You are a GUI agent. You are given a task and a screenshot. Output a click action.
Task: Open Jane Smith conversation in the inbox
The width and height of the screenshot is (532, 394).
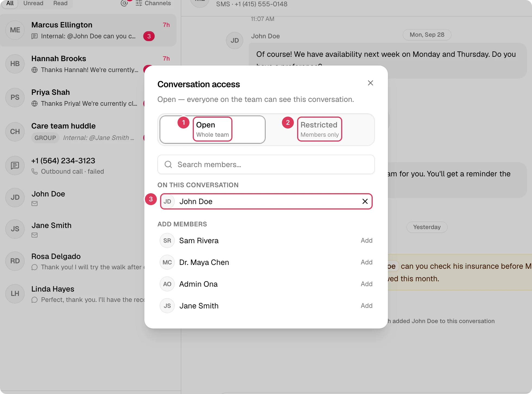pos(88,229)
